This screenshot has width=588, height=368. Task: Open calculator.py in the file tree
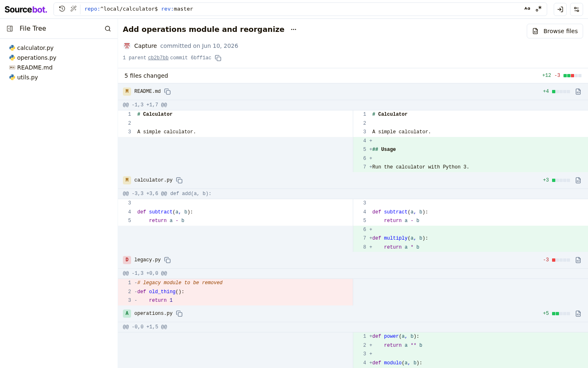coord(35,48)
